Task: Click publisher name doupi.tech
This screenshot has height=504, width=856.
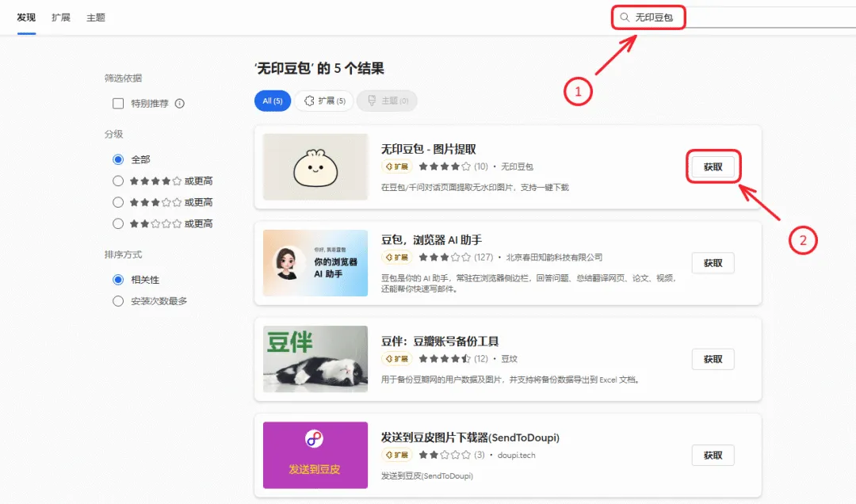Action: click(517, 455)
